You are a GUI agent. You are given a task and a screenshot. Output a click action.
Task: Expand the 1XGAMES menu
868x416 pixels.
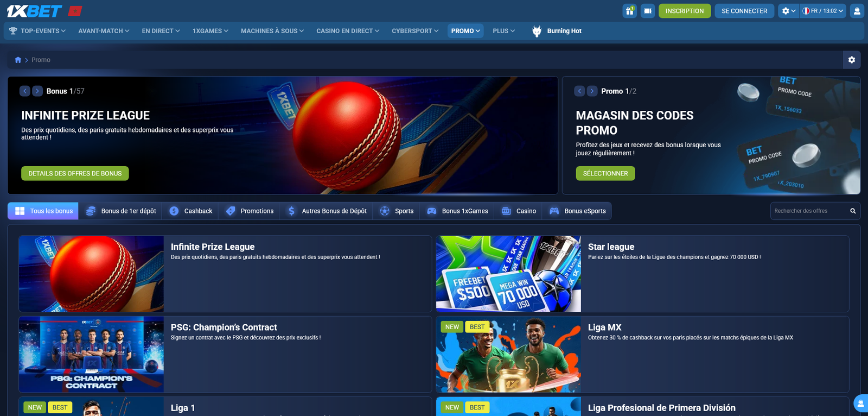pyautogui.click(x=210, y=31)
